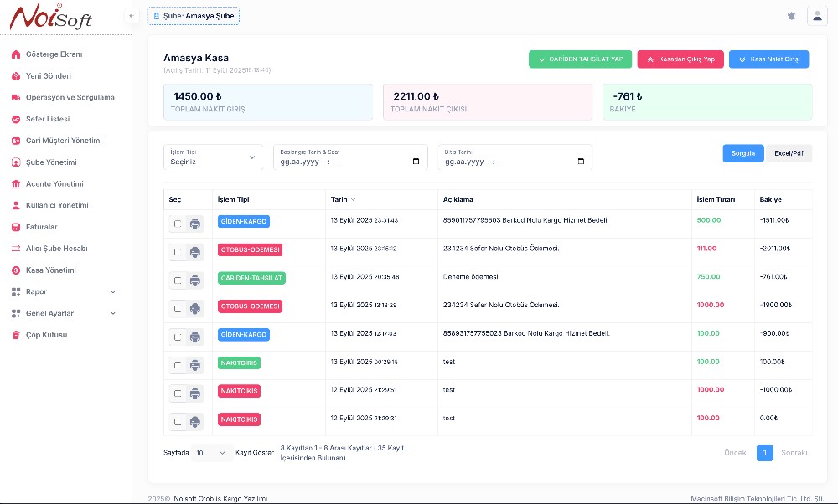The width and height of the screenshot is (838, 504).
Task: Open calendar picker in Başlangıç Tarih field
Action: (x=416, y=162)
